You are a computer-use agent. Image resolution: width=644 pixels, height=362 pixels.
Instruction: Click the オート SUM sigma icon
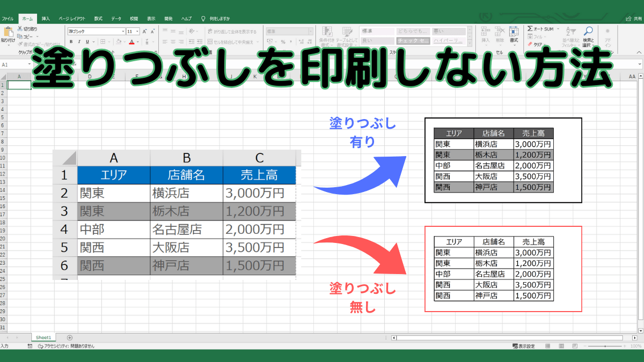tap(530, 28)
